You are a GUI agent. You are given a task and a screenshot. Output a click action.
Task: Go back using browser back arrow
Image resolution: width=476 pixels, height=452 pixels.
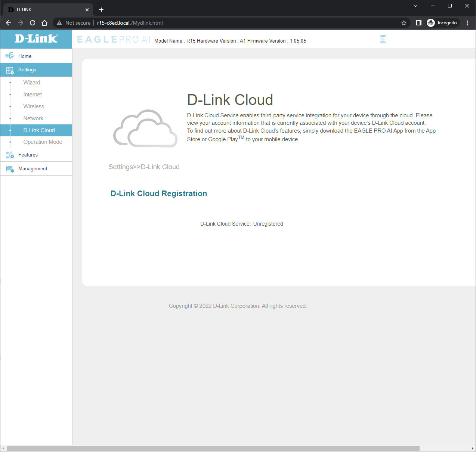9,23
